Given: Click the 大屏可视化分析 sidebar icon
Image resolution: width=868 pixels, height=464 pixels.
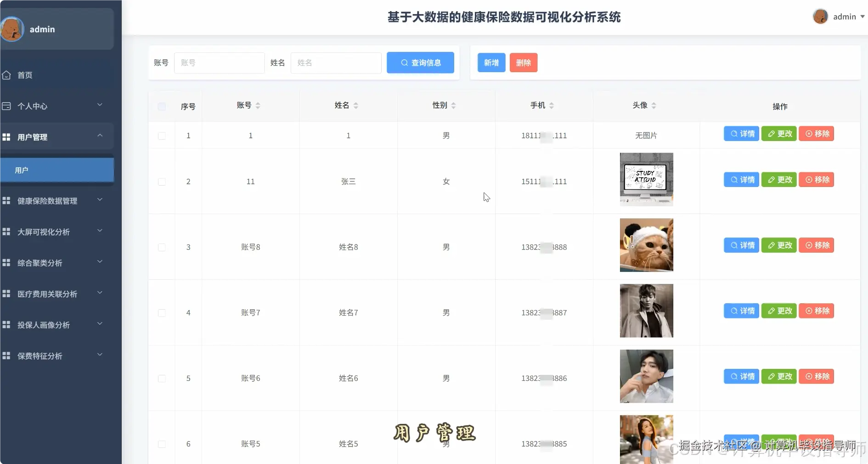Looking at the screenshot, I should click(x=6, y=232).
